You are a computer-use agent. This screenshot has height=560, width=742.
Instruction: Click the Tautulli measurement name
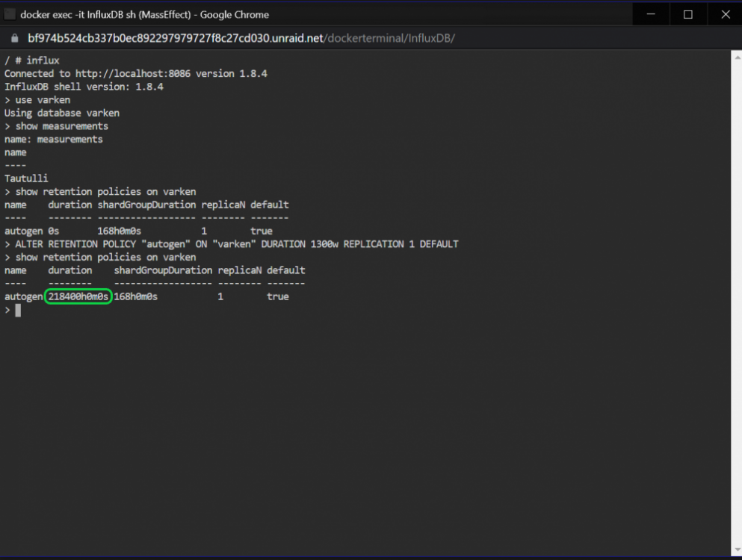(26, 178)
